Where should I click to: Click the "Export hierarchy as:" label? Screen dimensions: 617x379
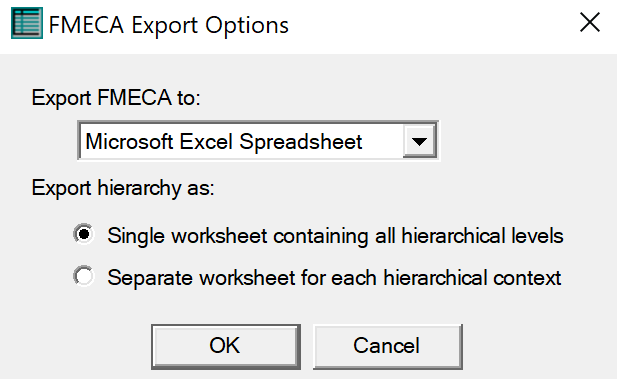point(123,188)
